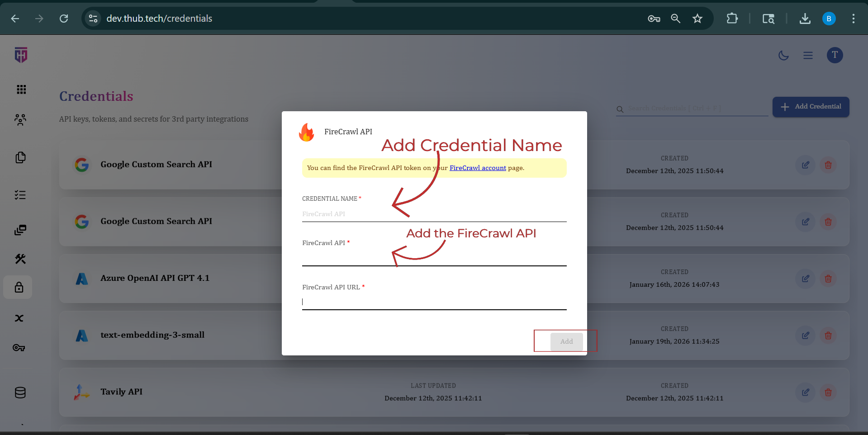
Task: Open the tools hammer-wrench sidebar icon
Action: click(20, 259)
